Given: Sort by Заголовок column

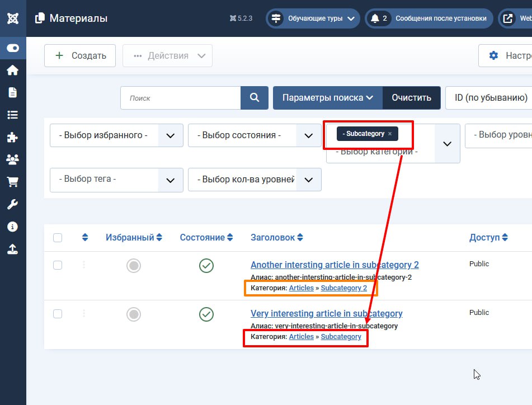Looking at the screenshot, I should click(276, 237).
